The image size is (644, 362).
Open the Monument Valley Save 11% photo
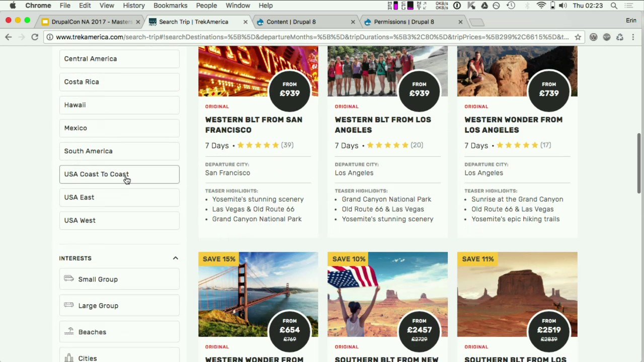pyautogui.click(x=517, y=295)
